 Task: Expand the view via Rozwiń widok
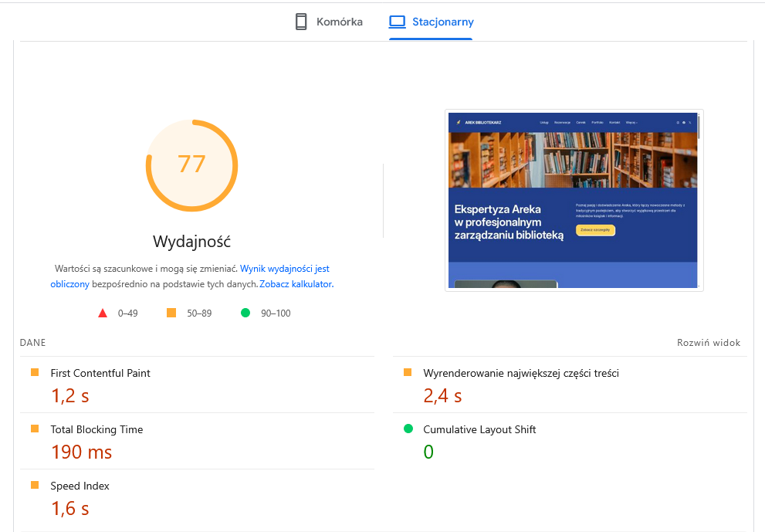pos(708,342)
